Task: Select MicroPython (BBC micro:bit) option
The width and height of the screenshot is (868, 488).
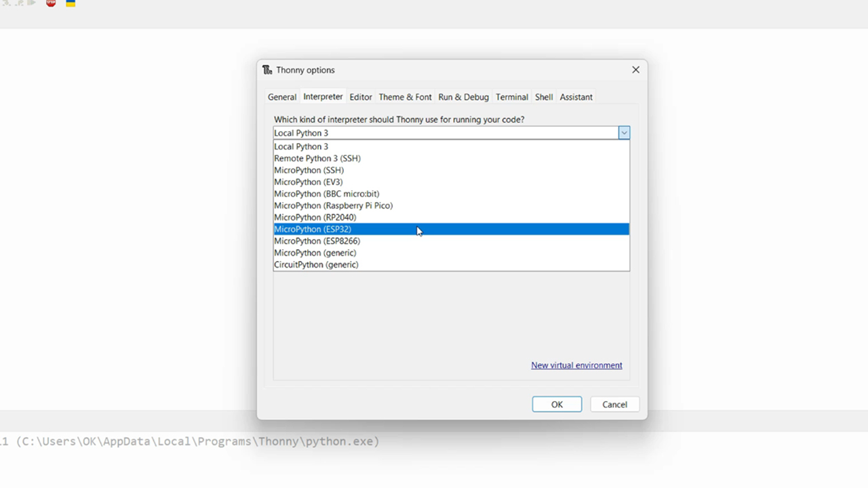Action: click(x=451, y=194)
